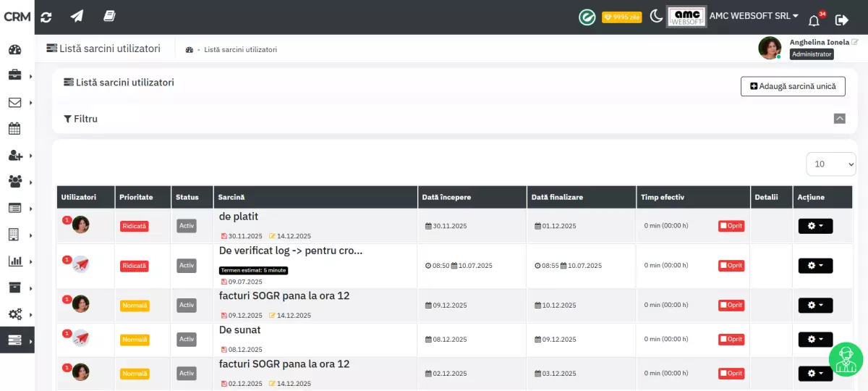868x391 pixels.
Task: Open the rows-per-page dropdown showing 10
Action: click(x=830, y=164)
